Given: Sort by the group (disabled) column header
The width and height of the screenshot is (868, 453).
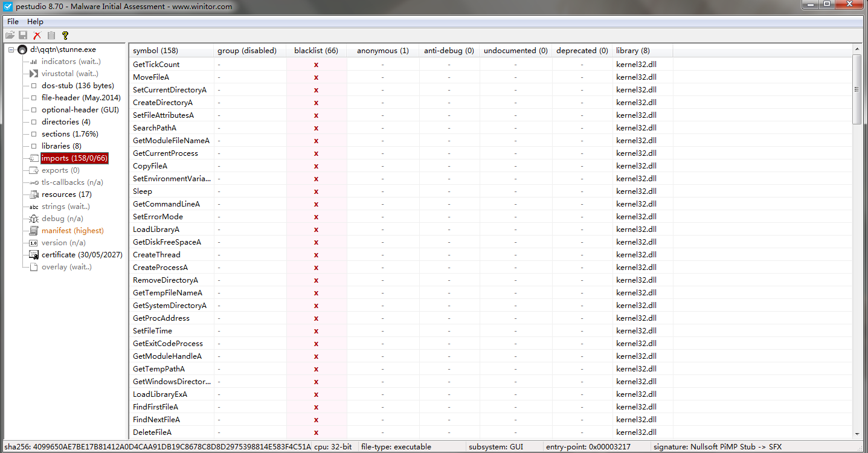Looking at the screenshot, I should pyautogui.click(x=250, y=51).
